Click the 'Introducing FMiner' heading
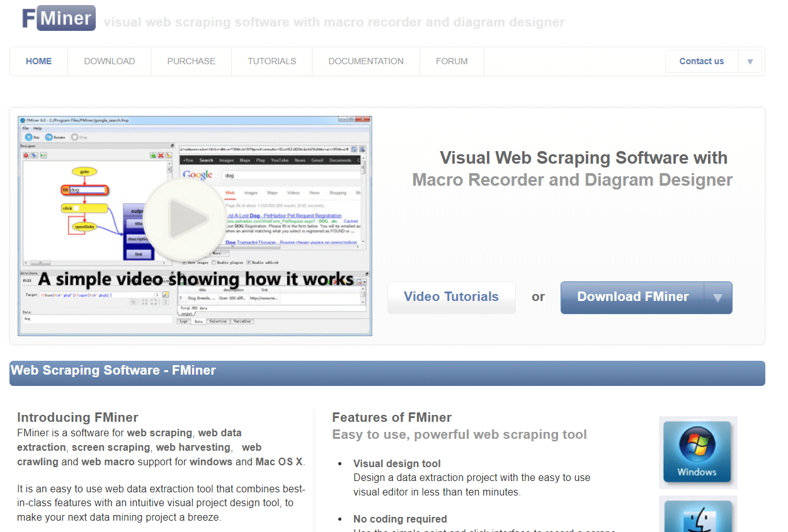 point(77,417)
